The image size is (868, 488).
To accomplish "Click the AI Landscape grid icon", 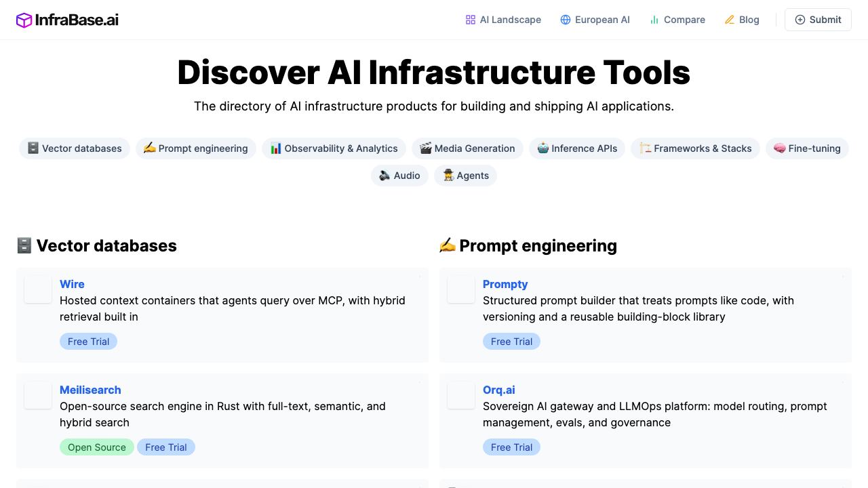I will click(471, 20).
